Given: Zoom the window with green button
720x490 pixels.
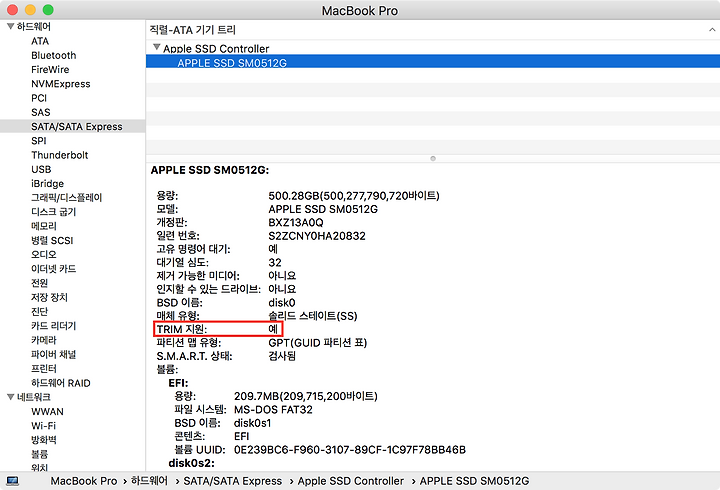Looking at the screenshot, I should pos(48,10).
